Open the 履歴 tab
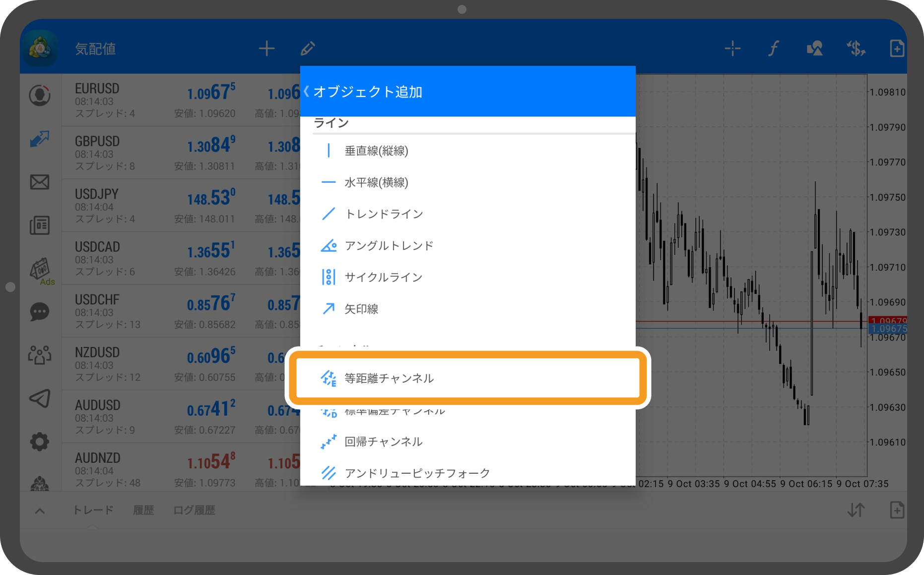This screenshot has height=575, width=924. [143, 510]
